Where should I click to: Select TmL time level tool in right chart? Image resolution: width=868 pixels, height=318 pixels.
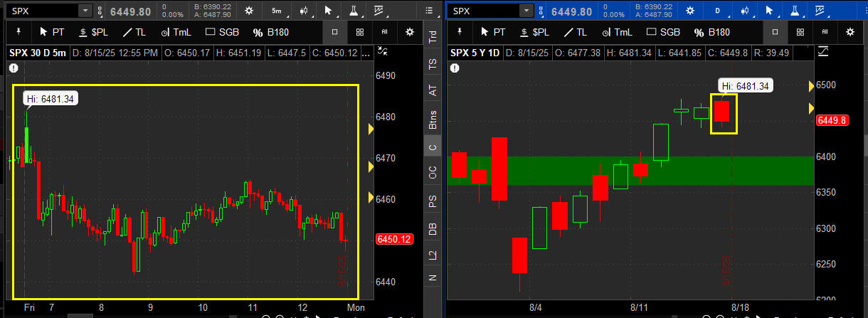tap(618, 32)
